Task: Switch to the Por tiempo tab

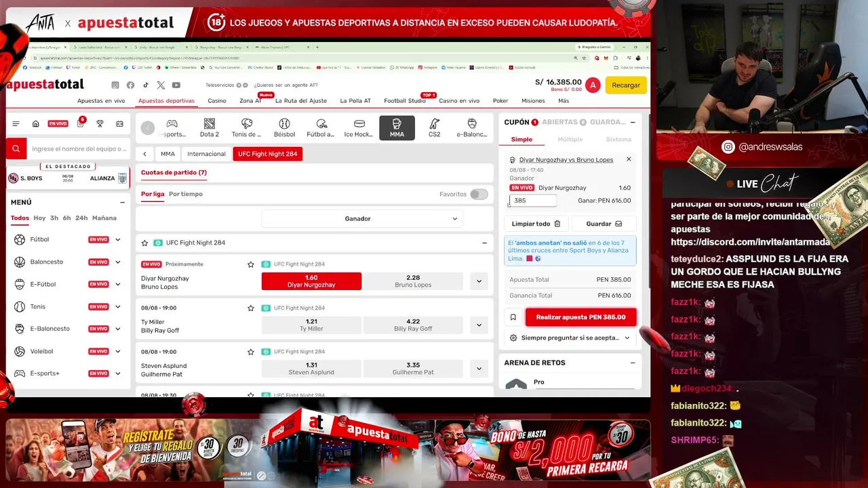Action: tap(186, 194)
